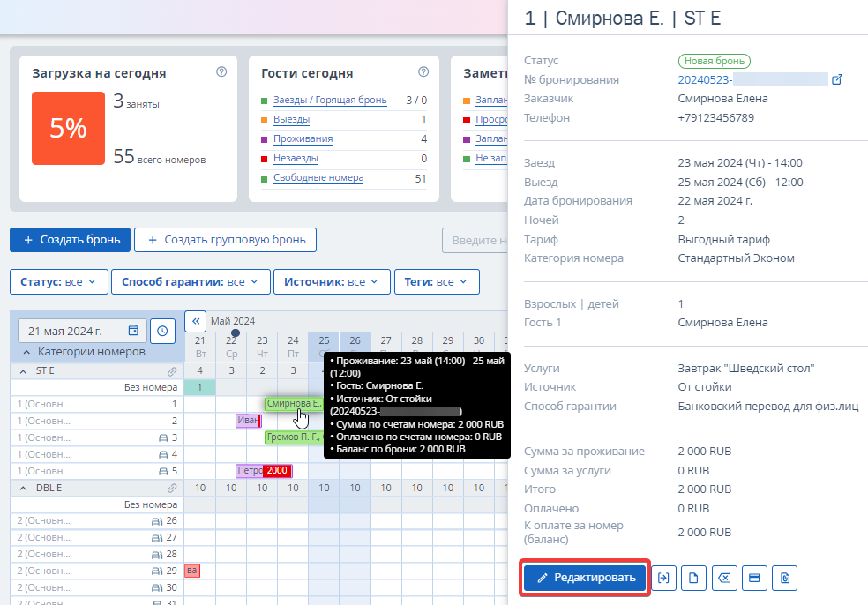
Task: Click double-bed icon next to room 26
Action: click(x=157, y=521)
